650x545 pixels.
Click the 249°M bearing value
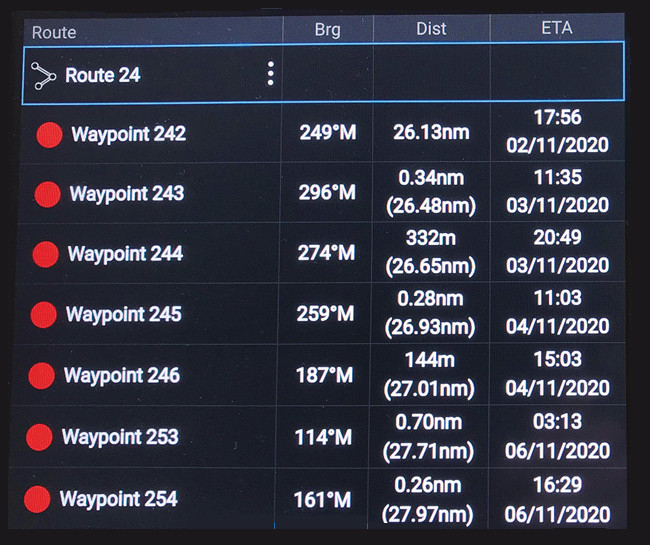328,133
